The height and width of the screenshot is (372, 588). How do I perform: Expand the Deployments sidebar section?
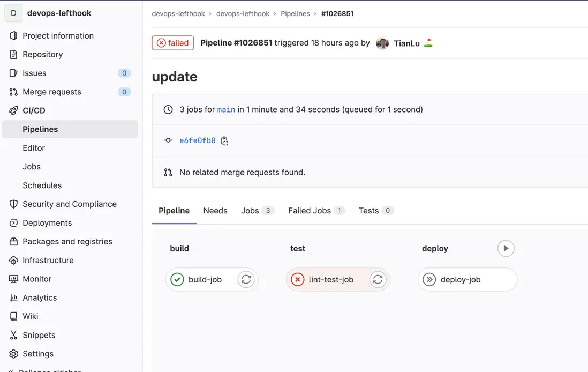coord(47,223)
